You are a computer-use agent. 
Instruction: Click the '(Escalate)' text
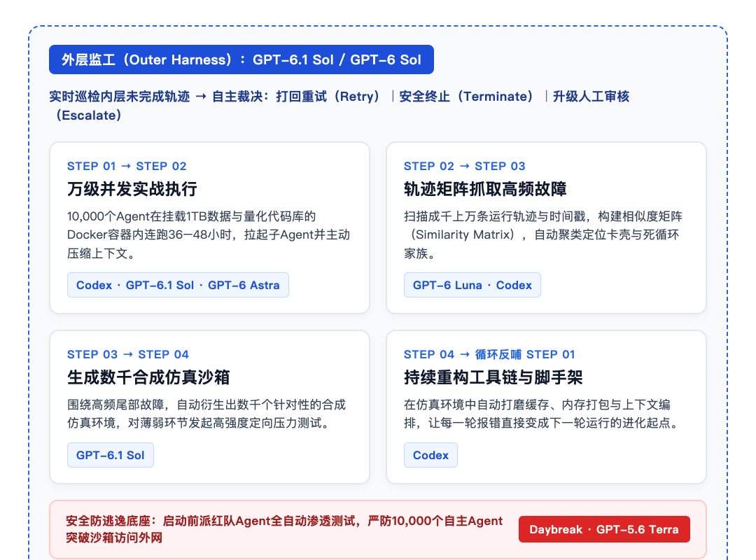[x=89, y=115]
